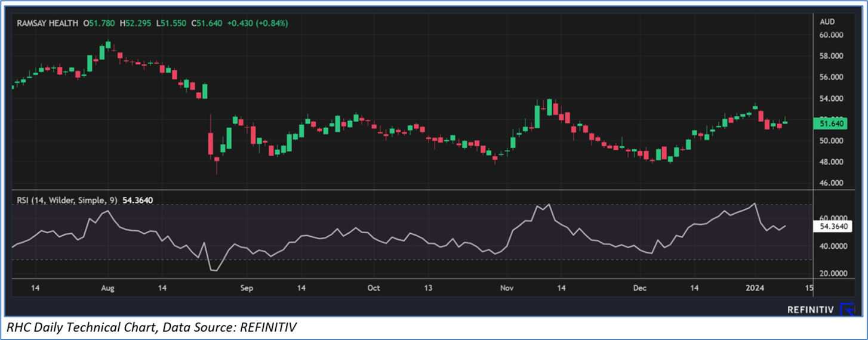
Task: Click the RSI value next to indicator title
Action: tap(138, 200)
